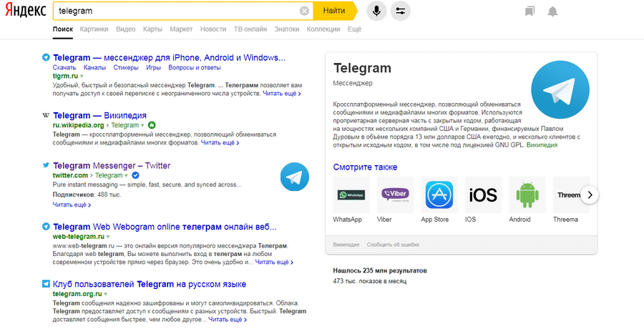Click 'Сообщить об ошибке' in card footer
The width and height of the screenshot is (644, 334).
click(393, 245)
